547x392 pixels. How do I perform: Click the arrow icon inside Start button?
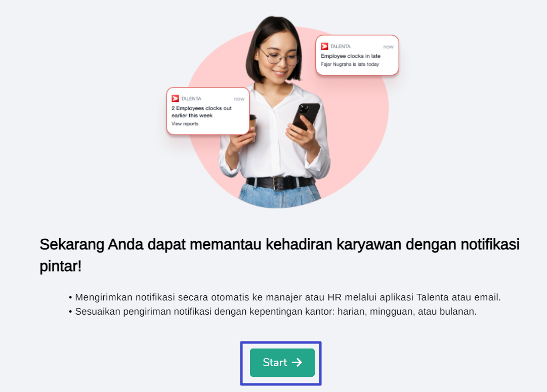tap(297, 362)
